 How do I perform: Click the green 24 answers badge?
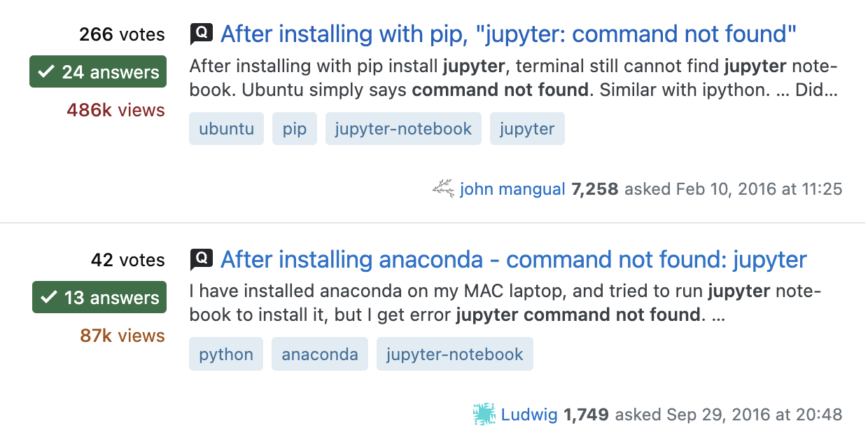97,71
